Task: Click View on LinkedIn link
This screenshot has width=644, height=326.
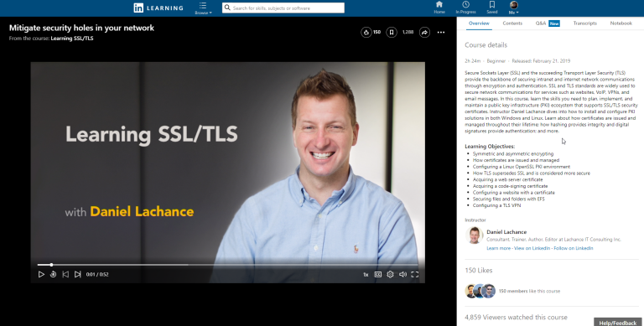Action: [x=532, y=248]
